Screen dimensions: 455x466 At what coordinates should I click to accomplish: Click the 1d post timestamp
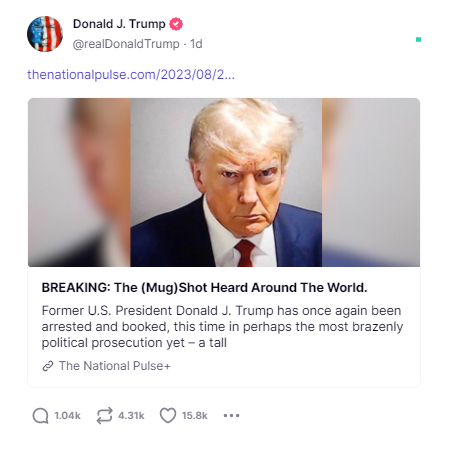coord(196,44)
